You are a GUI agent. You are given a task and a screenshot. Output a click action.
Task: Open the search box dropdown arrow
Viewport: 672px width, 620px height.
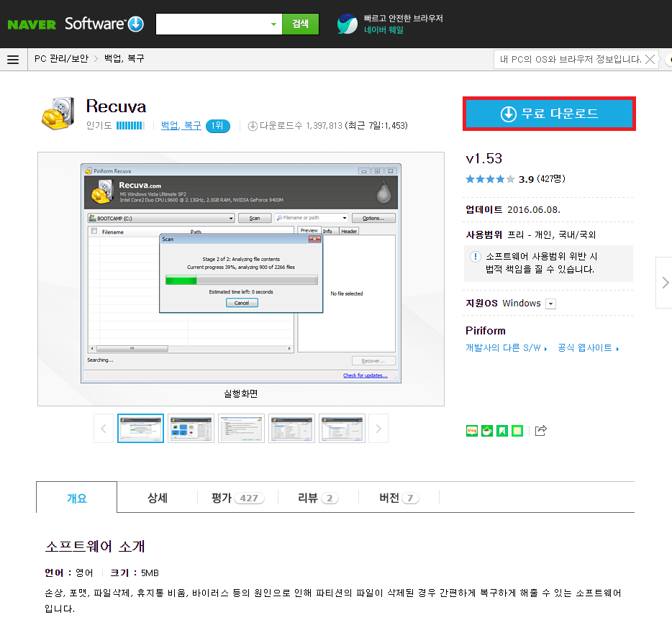273,24
